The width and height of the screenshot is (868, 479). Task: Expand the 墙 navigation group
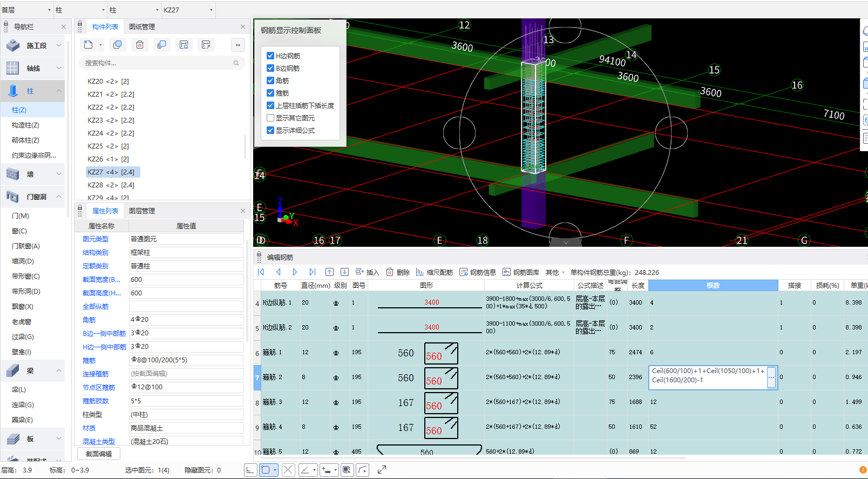(59, 174)
